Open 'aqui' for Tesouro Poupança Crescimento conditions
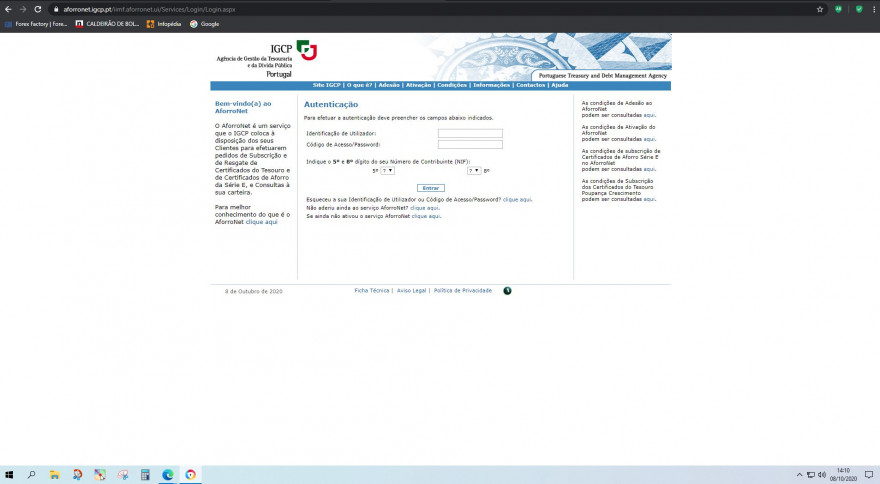This screenshot has height=484, width=880. (649, 199)
